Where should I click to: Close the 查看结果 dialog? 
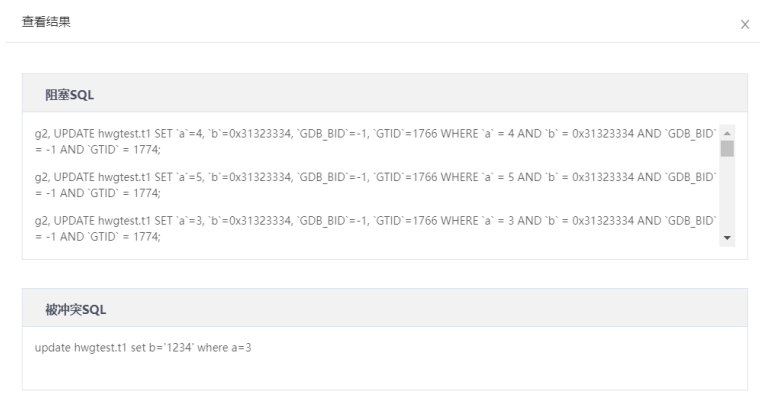tap(744, 23)
